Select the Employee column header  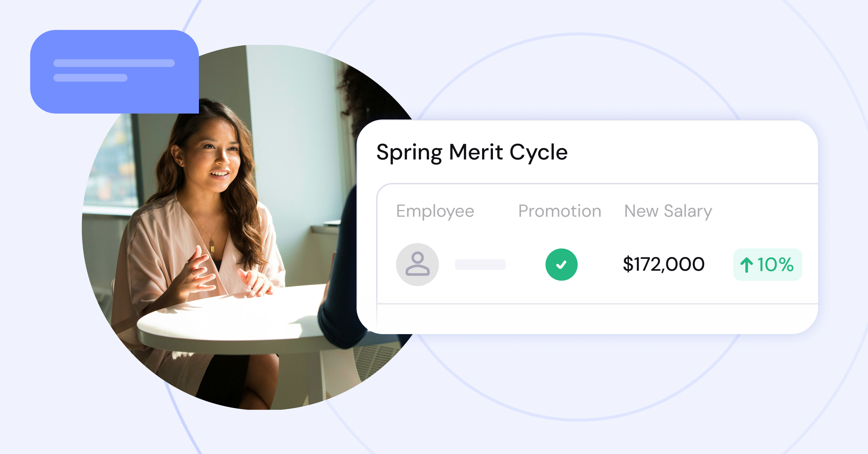[435, 211]
